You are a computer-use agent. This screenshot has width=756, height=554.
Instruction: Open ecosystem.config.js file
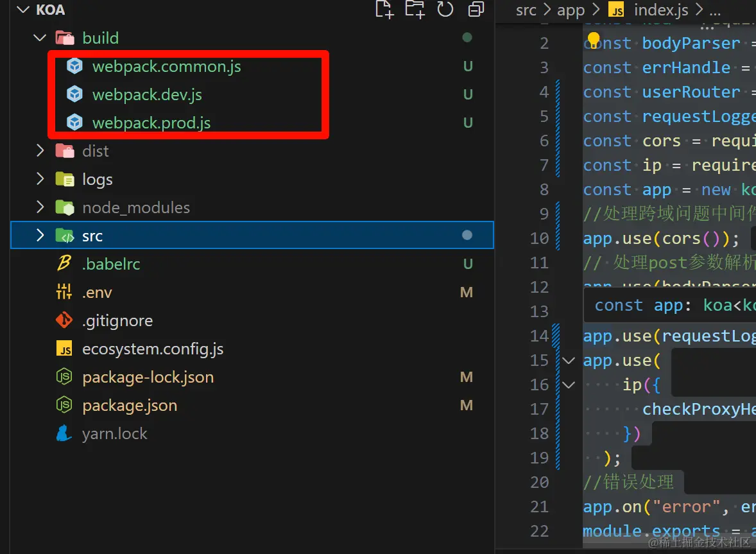click(x=153, y=349)
